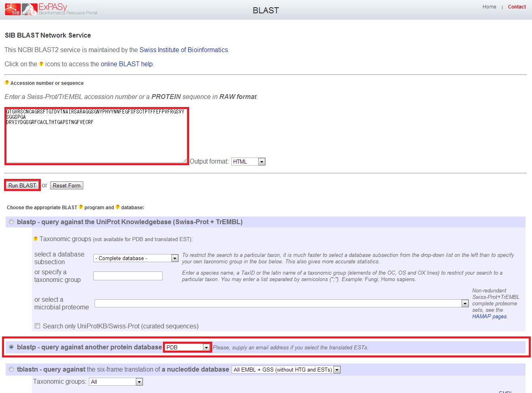532x393 pixels.
Task: Click the Reset Form button
Action: (67, 185)
